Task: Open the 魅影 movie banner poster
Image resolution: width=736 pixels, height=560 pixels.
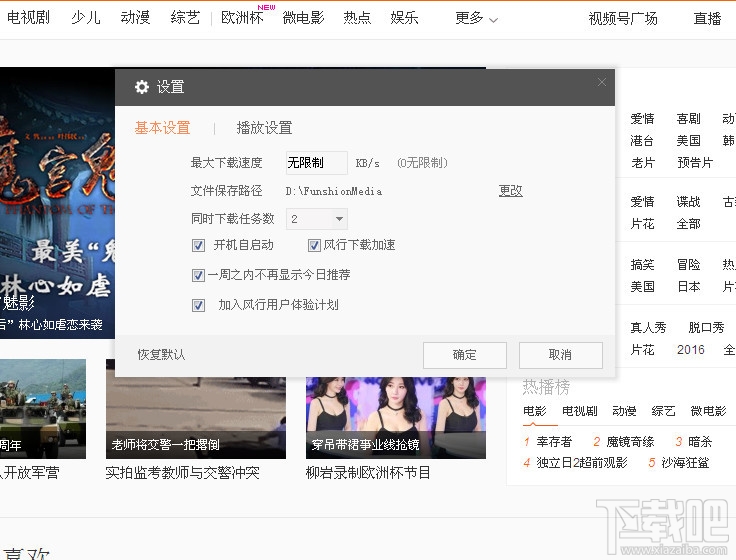Action: pos(57,203)
